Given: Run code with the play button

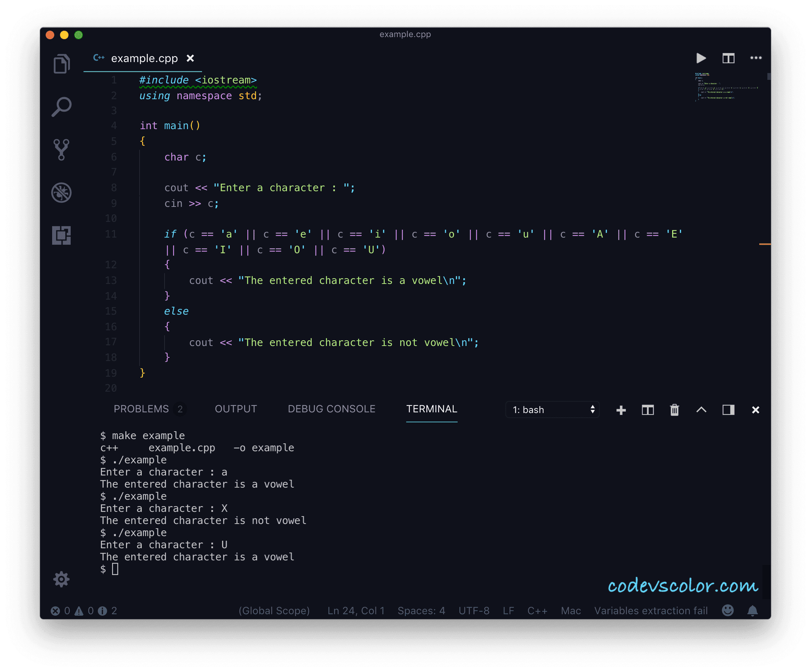Looking at the screenshot, I should click(x=701, y=58).
